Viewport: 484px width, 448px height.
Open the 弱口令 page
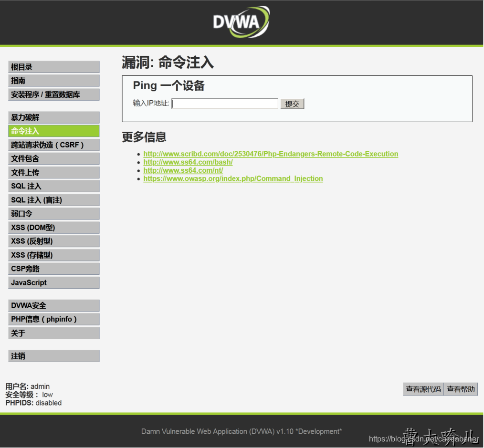[54, 214]
